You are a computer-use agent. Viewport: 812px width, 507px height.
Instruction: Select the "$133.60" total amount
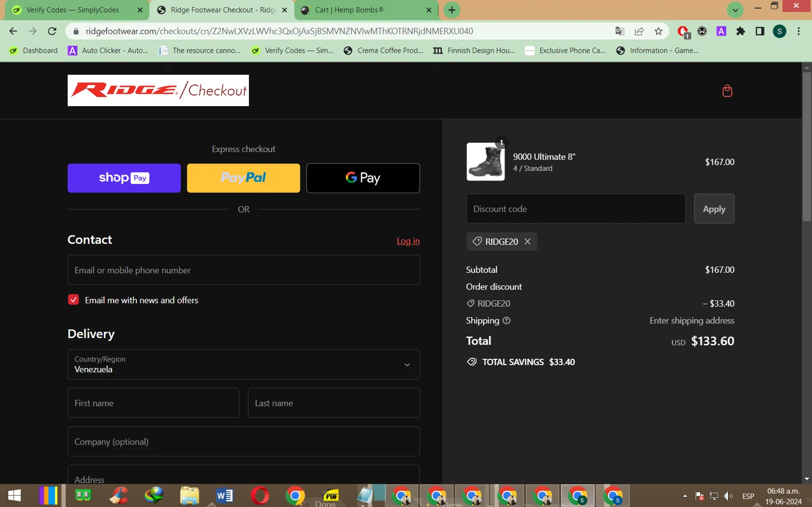tap(713, 341)
